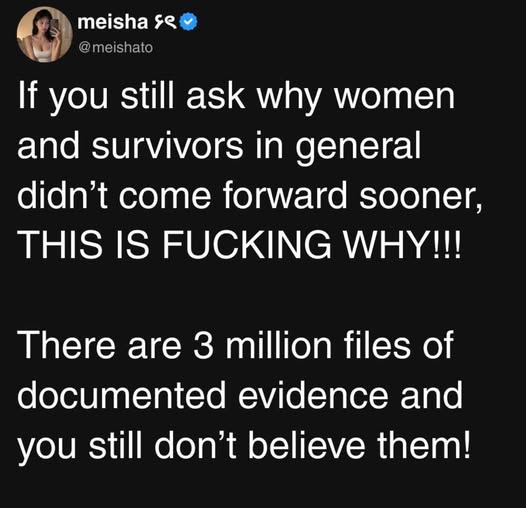Open meisha's profile picture

coord(45,35)
